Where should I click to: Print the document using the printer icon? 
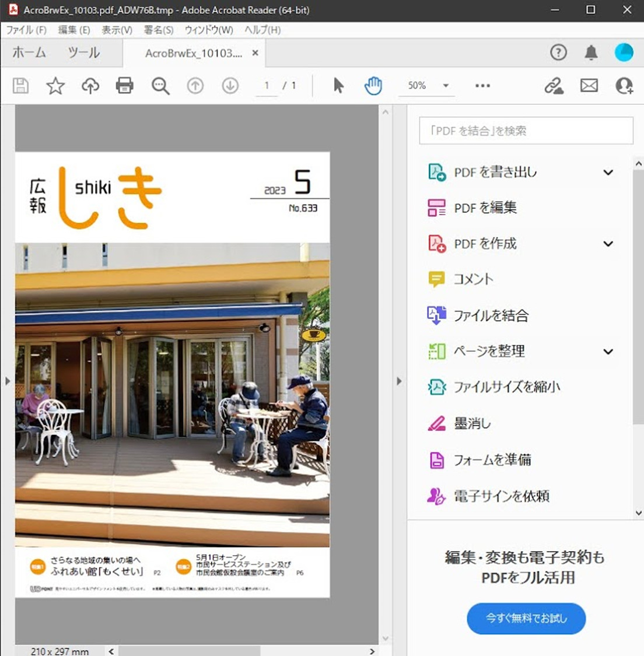coord(125,86)
